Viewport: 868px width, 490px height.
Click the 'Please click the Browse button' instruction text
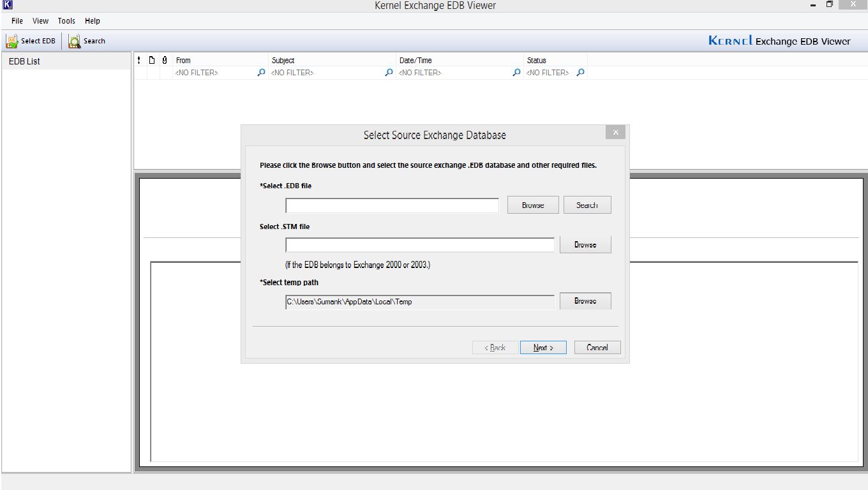pos(428,165)
